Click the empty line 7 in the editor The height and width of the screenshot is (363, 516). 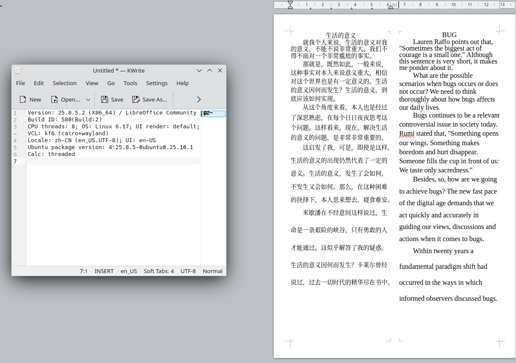click(113, 161)
